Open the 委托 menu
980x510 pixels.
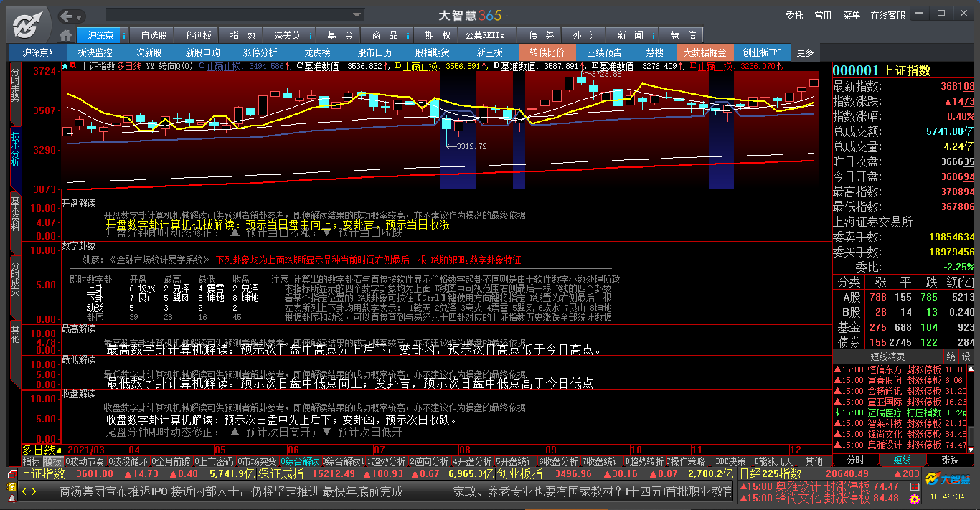click(794, 15)
